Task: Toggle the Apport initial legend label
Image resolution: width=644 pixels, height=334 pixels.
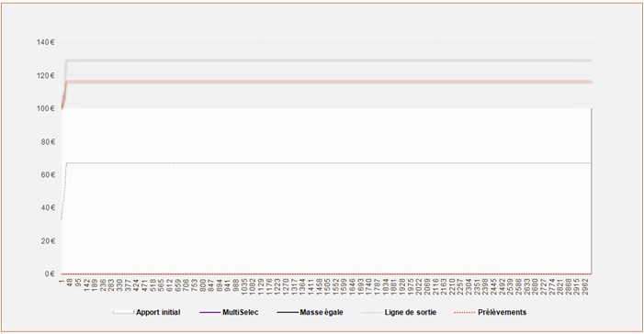Action: point(158,312)
